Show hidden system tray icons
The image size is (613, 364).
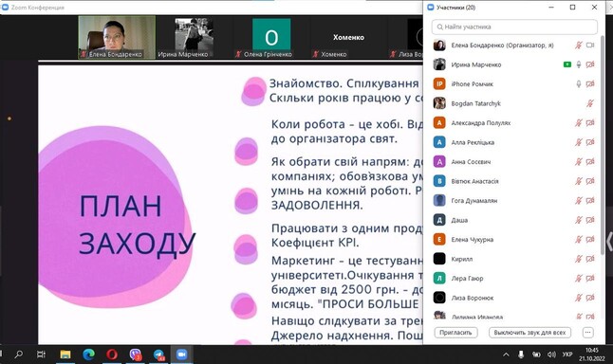pos(506,355)
